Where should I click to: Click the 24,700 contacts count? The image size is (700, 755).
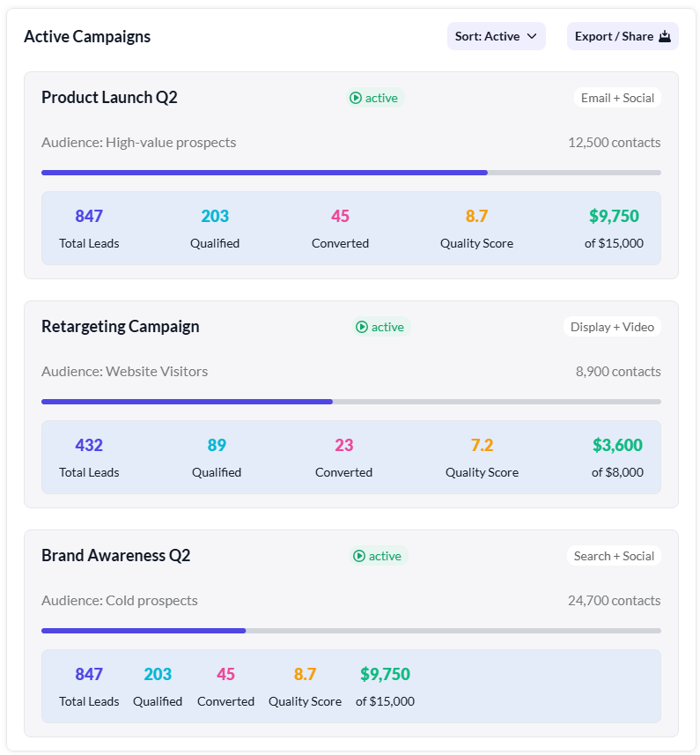coord(614,601)
